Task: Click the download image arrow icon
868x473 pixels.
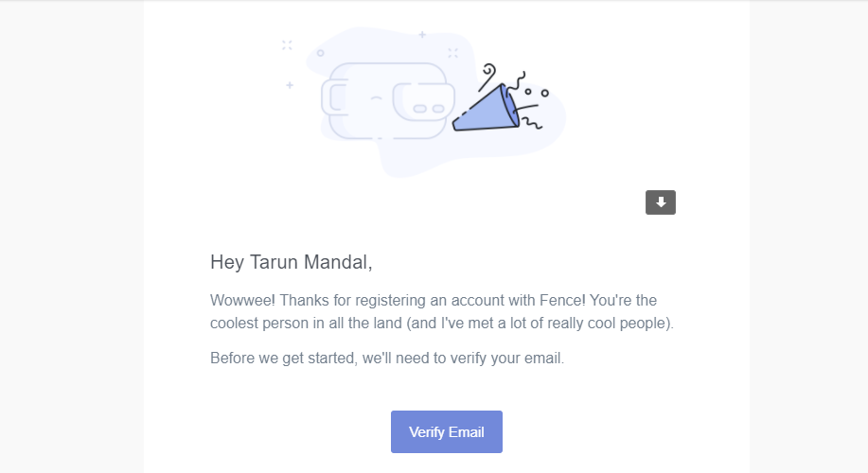Action: (661, 202)
